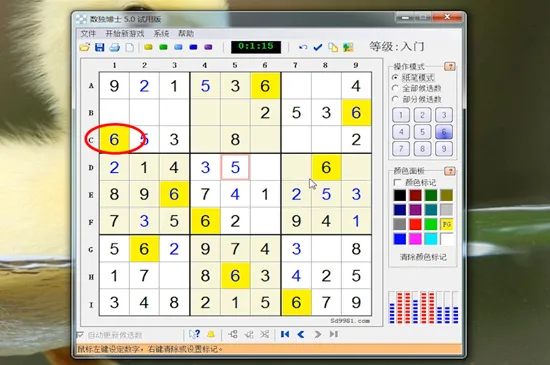The image size is (550, 365).
Task: Click the empty cell at row D column 6
Action: 265,167
